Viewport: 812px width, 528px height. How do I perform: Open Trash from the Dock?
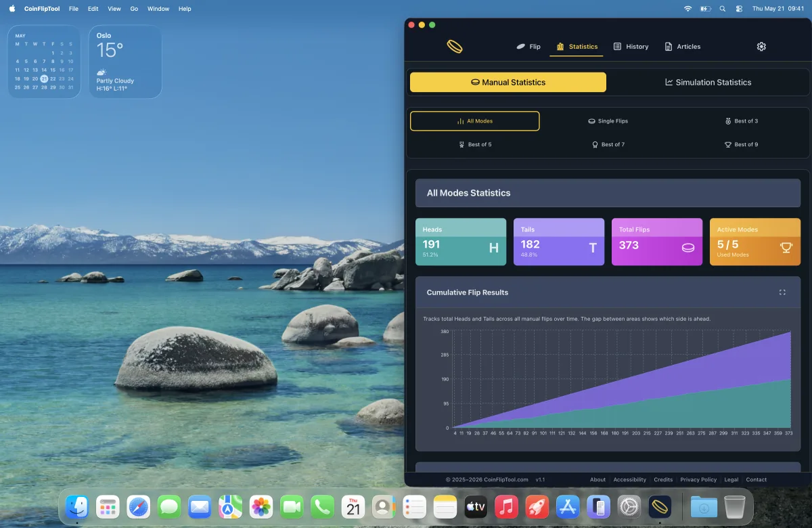(x=735, y=506)
